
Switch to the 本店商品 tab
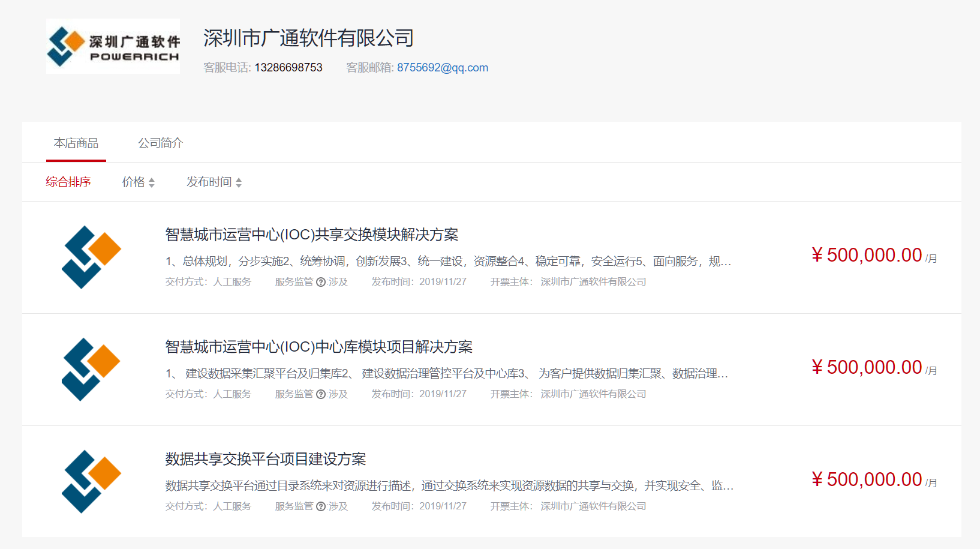click(x=76, y=143)
